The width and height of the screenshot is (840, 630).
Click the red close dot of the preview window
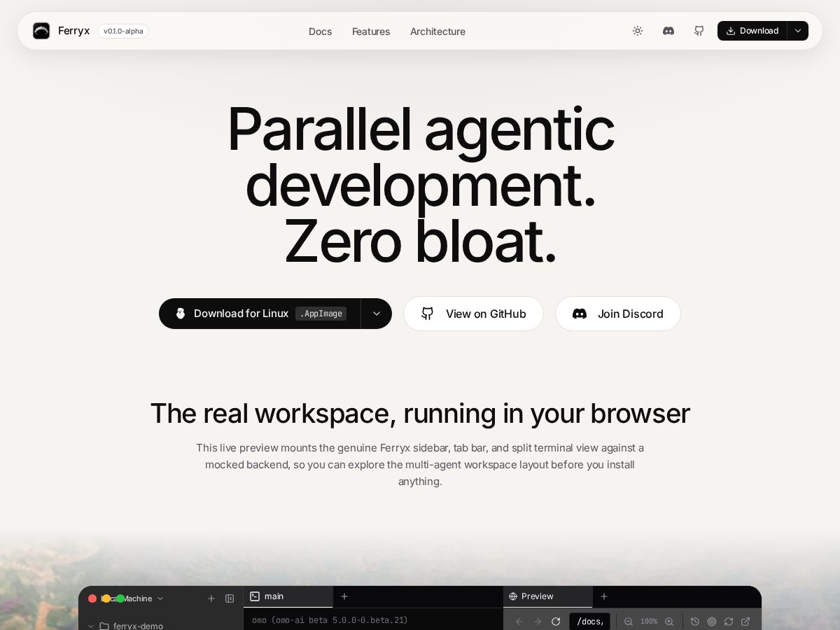92,598
